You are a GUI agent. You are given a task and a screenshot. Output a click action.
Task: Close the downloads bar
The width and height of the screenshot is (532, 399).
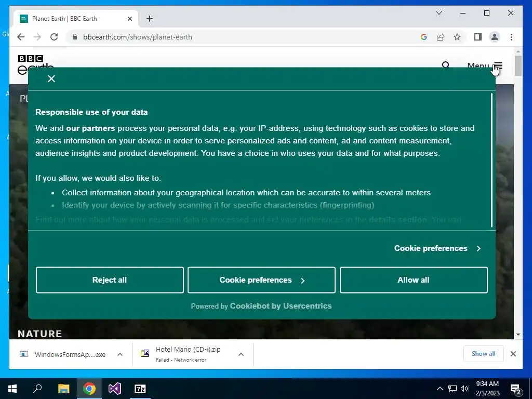[x=513, y=354]
